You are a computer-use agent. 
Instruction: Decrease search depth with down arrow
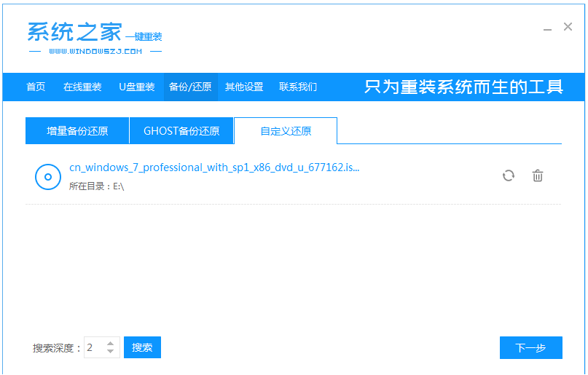tap(110, 351)
